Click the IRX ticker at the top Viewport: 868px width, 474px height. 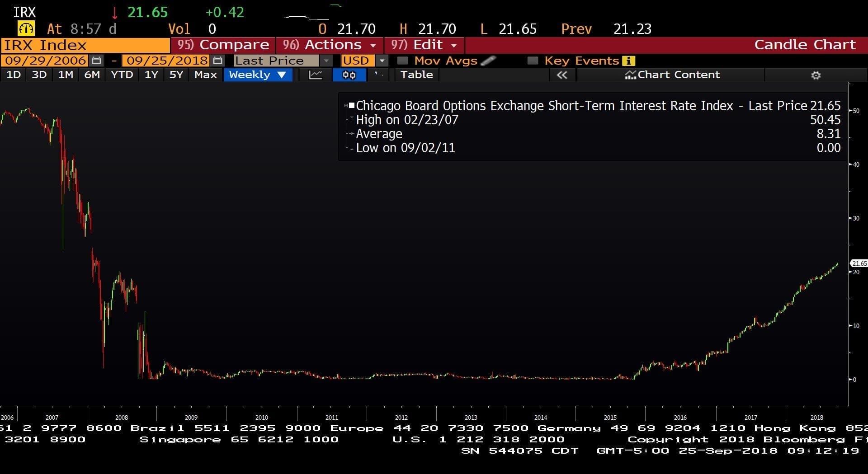coord(24,12)
